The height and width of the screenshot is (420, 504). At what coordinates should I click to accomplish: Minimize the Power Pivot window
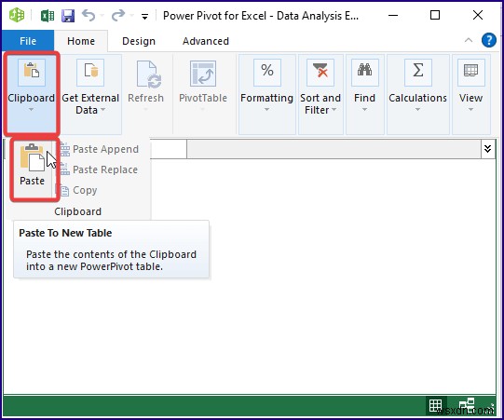pos(393,15)
